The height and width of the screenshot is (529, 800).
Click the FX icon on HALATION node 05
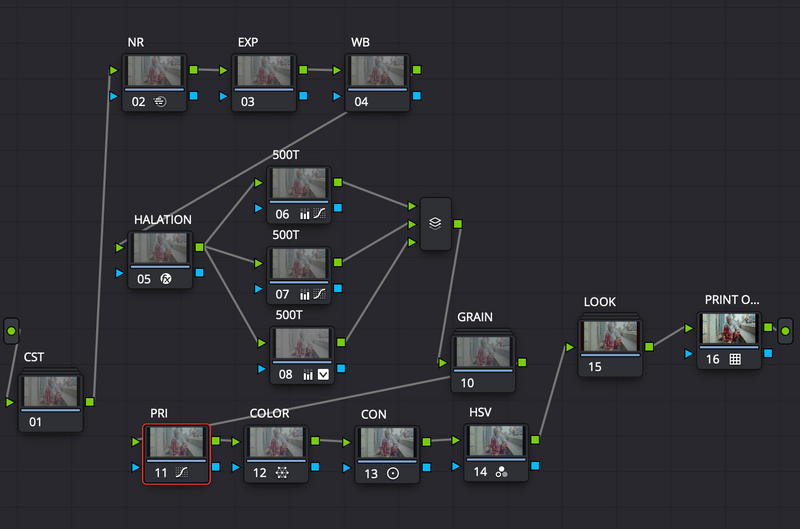(166, 279)
